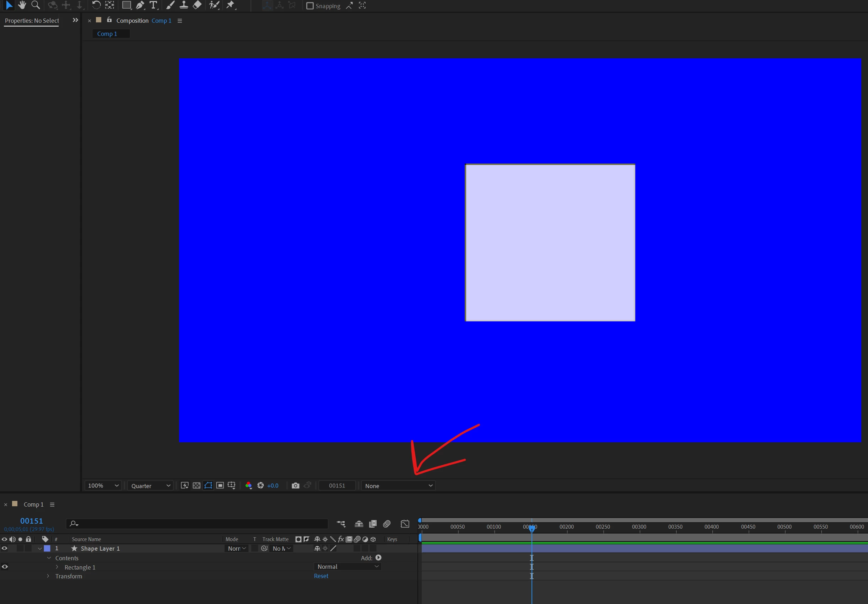The width and height of the screenshot is (868, 604).
Task: Select the Horizontal Type tool
Action: tap(153, 5)
